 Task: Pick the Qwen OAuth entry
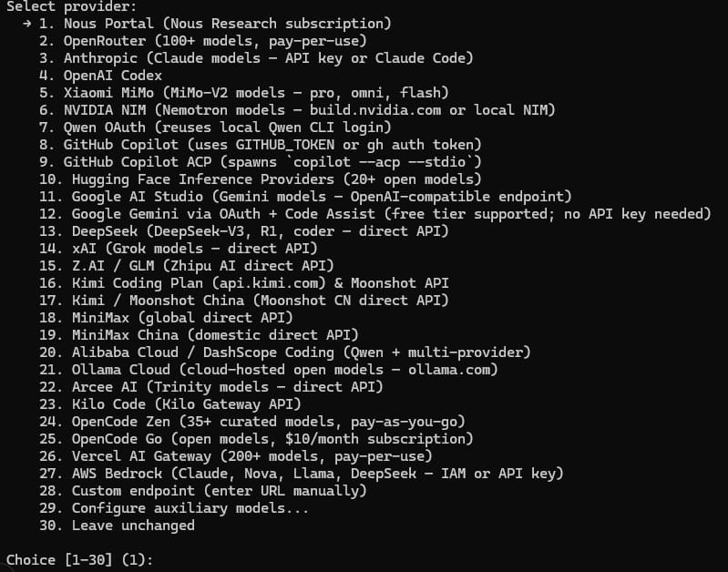coord(215,128)
